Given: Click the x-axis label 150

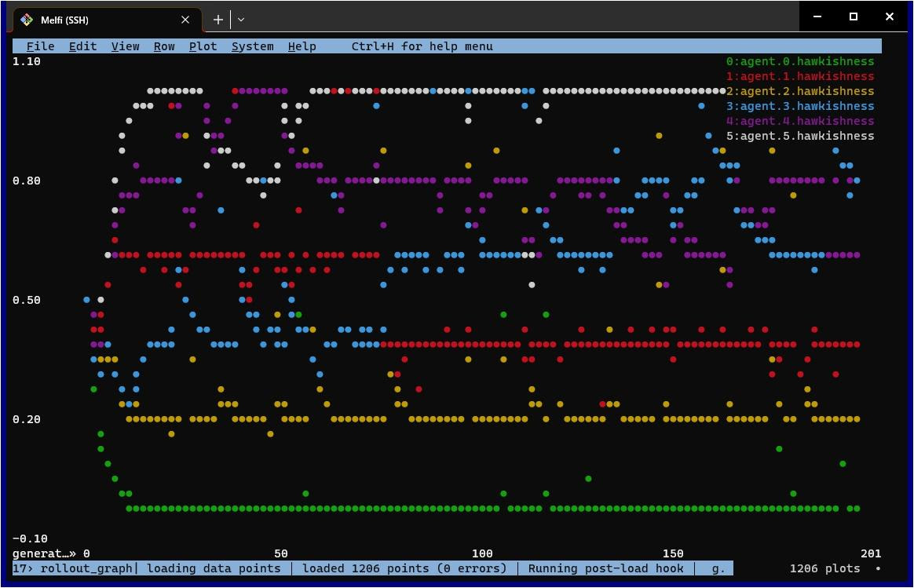Looking at the screenshot, I should click(673, 553).
